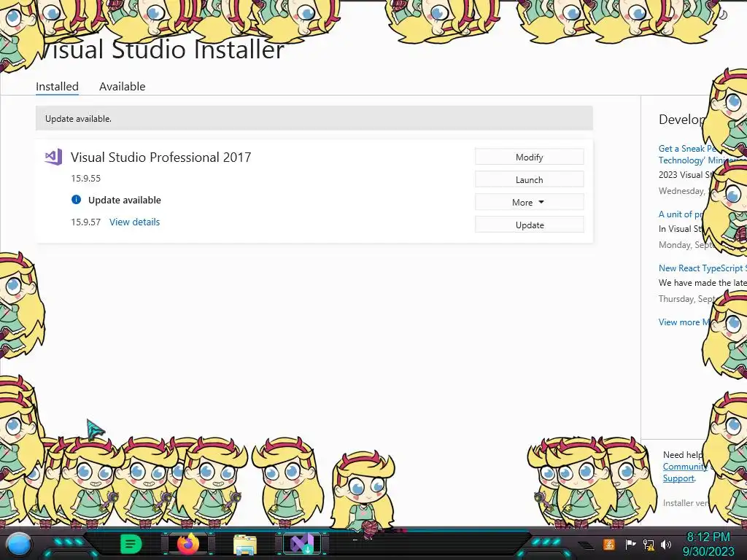Click the blue update info icon

(76, 200)
